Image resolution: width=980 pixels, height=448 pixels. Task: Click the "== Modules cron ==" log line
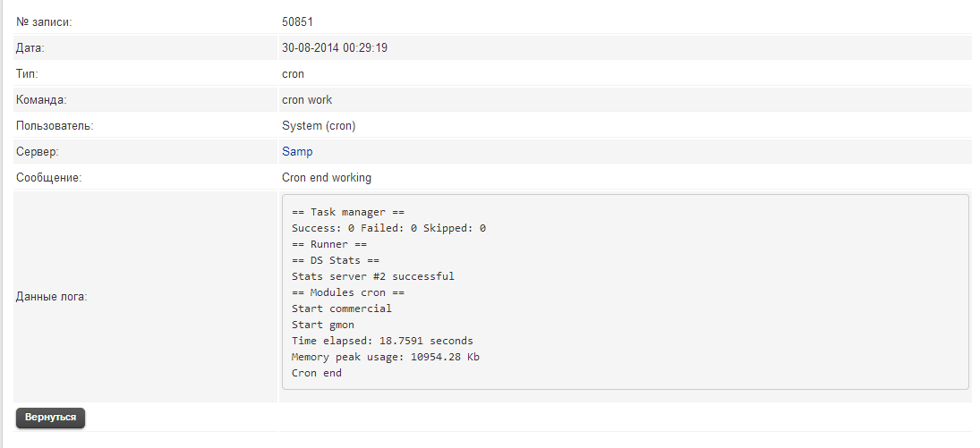click(348, 292)
